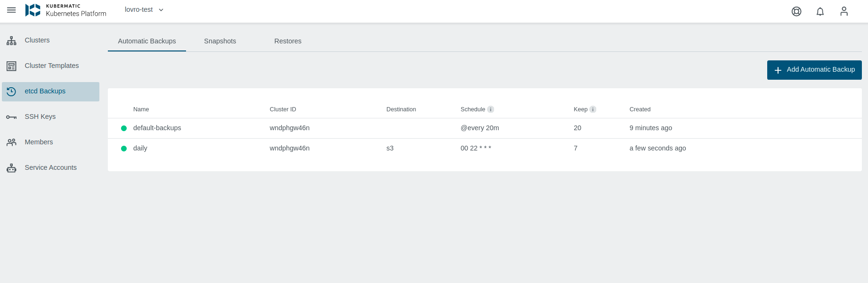Click the Created column header

(640, 109)
